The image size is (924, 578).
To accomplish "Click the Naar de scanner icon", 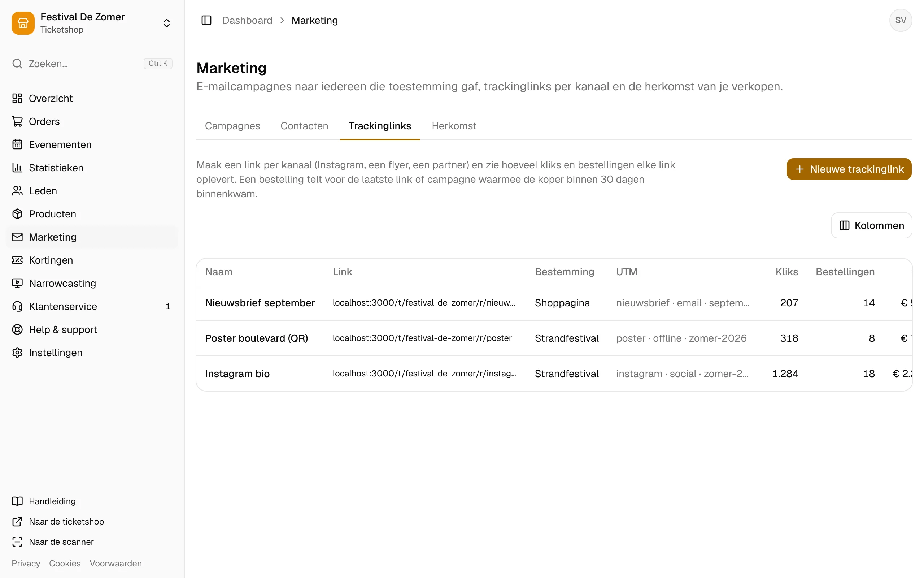I will tap(17, 542).
